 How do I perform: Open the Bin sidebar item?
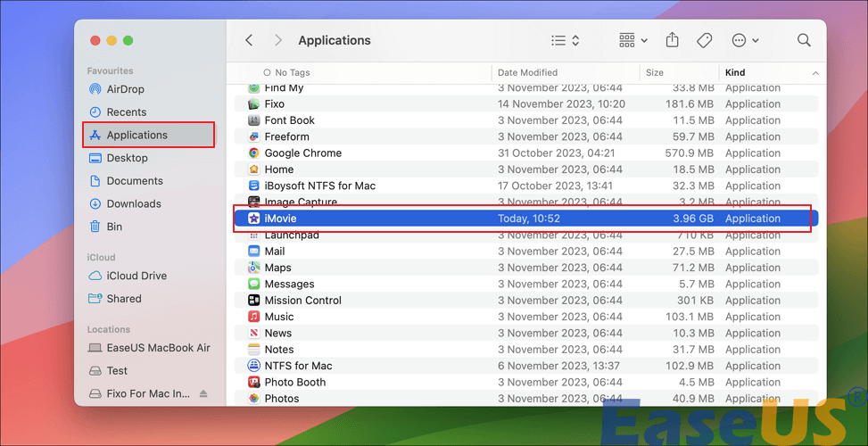(114, 227)
